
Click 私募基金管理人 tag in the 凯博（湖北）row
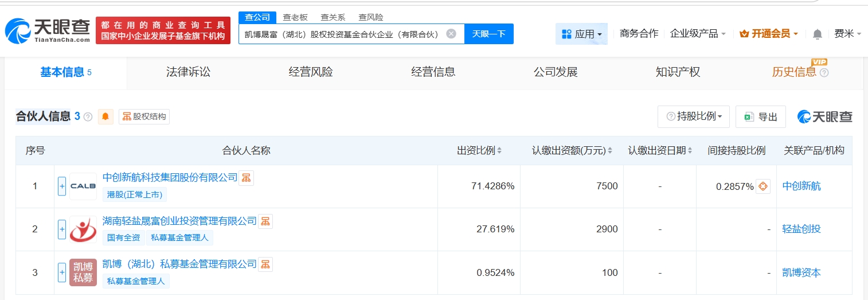pyautogui.click(x=136, y=281)
